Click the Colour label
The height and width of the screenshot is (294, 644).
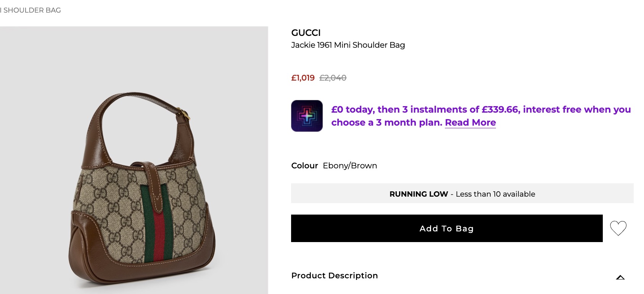pyautogui.click(x=304, y=166)
